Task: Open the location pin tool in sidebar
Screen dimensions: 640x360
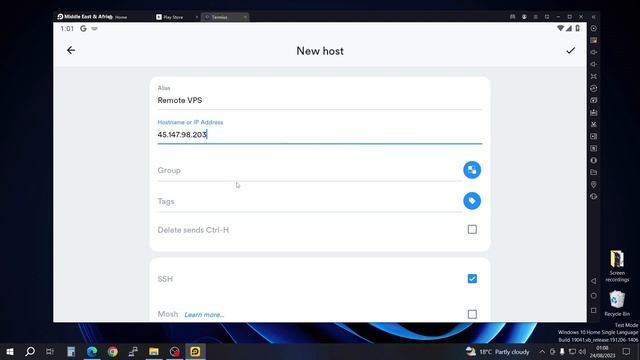Action: tap(594, 184)
